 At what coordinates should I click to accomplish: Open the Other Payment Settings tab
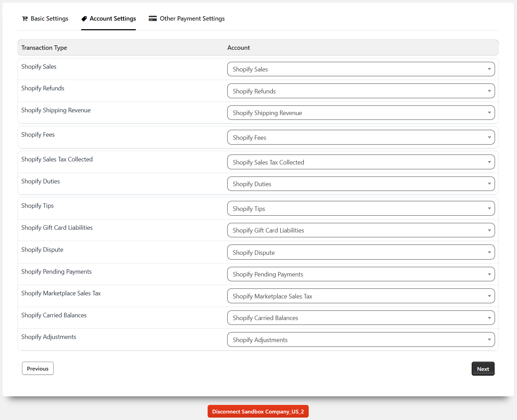[x=187, y=19]
